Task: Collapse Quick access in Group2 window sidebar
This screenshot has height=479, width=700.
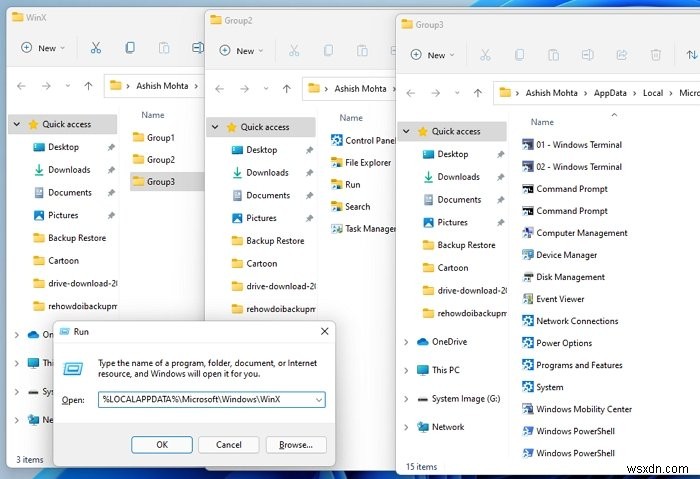Action: (x=215, y=127)
